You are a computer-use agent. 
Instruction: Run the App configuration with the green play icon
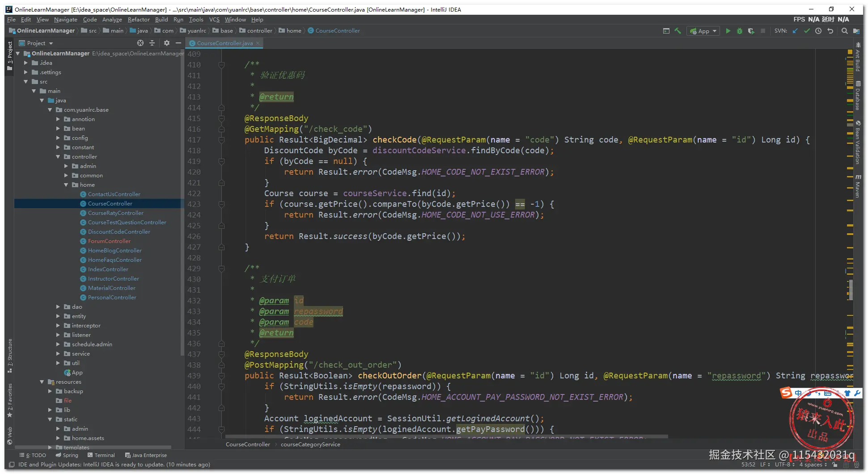(x=728, y=31)
